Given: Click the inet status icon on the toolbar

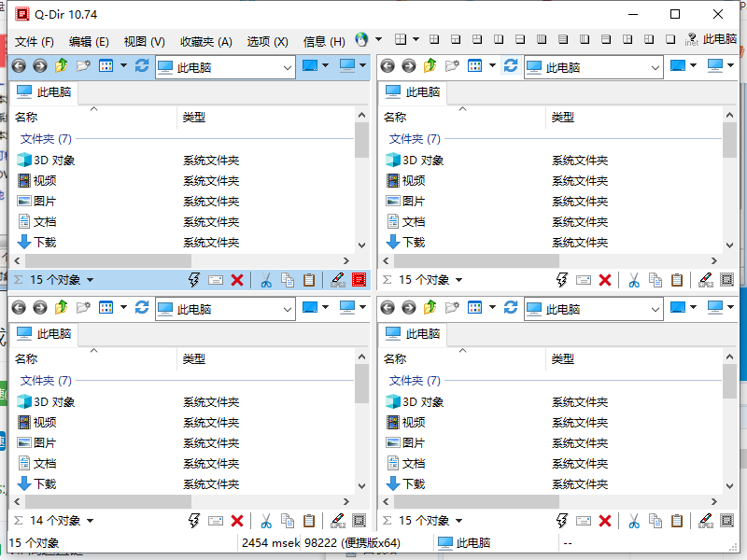Looking at the screenshot, I should coord(693,40).
